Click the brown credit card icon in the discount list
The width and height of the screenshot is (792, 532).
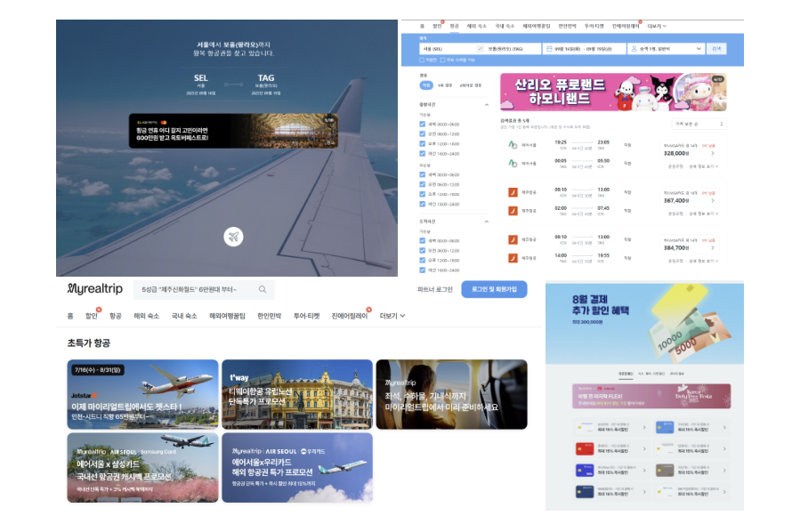pyautogui.click(x=665, y=471)
